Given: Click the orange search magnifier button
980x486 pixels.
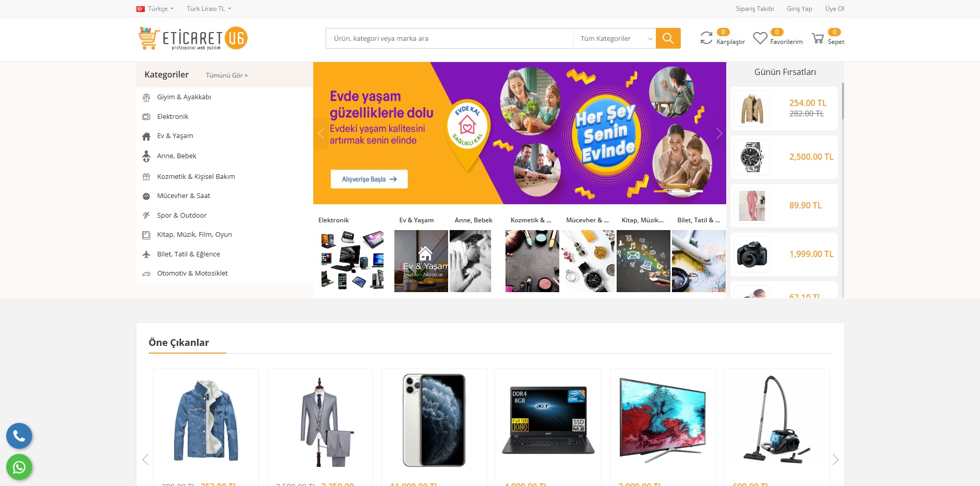Looking at the screenshot, I should [x=668, y=38].
